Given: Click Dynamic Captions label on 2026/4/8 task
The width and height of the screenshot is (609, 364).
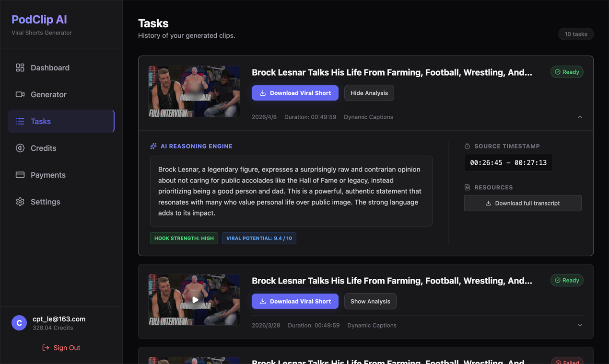Looking at the screenshot, I should (368, 117).
